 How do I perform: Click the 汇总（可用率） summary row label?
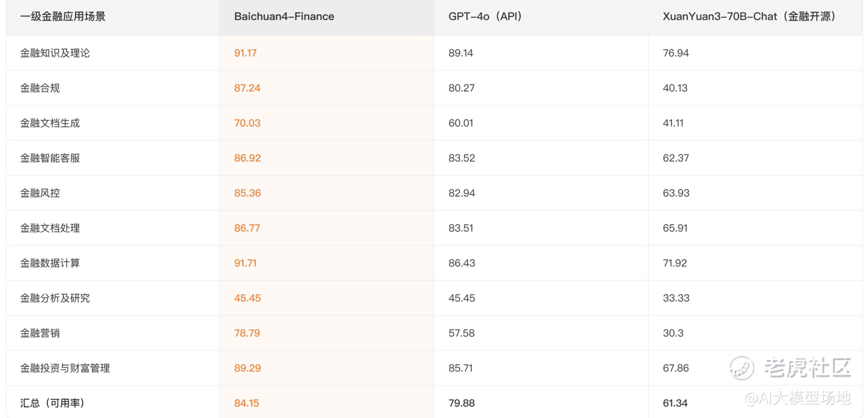point(52,403)
